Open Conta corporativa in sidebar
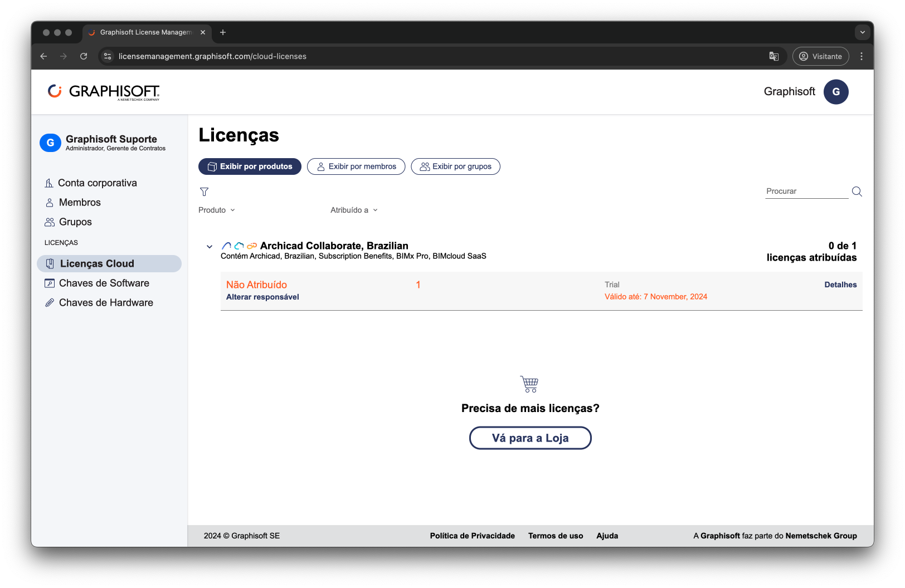The width and height of the screenshot is (905, 588). click(91, 183)
